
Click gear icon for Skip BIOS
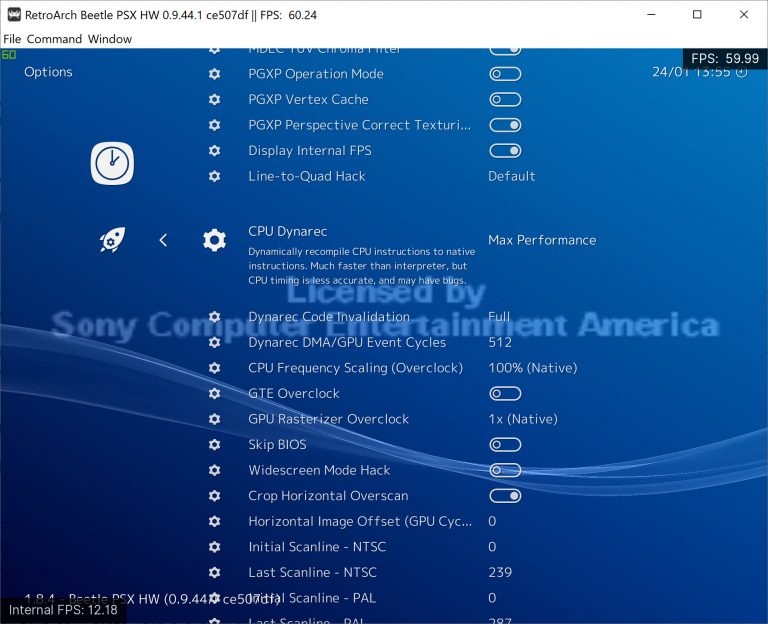(215, 444)
